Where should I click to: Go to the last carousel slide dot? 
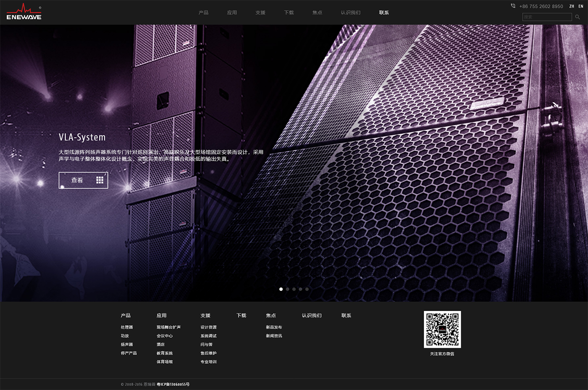pyautogui.click(x=307, y=289)
